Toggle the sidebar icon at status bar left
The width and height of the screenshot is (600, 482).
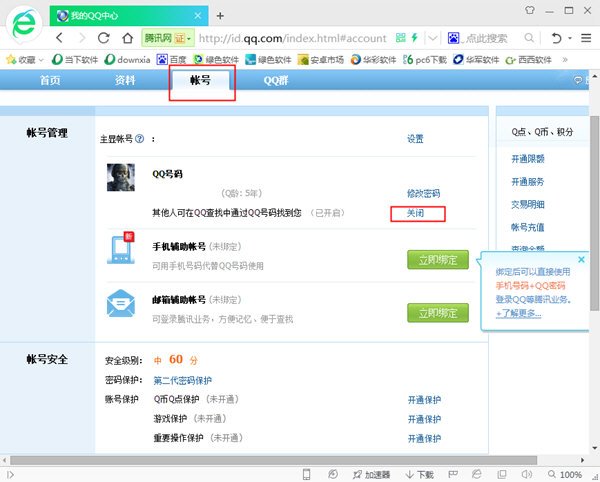[x=10, y=475]
